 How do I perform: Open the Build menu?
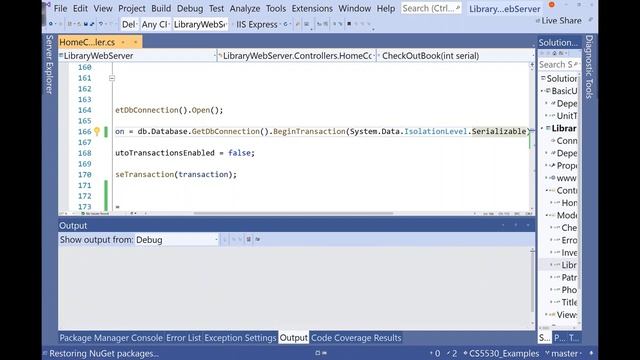(161, 8)
